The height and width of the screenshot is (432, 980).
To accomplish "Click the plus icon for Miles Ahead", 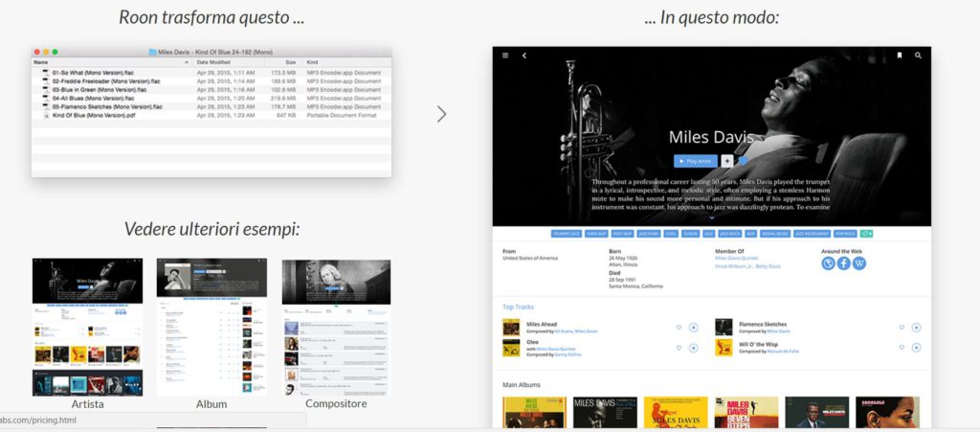I will [x=693, y=328].
